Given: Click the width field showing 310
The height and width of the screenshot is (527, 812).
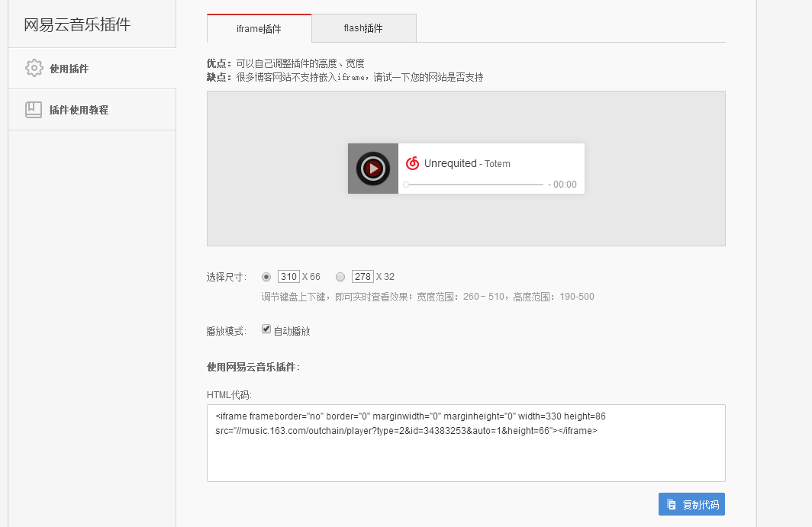Looking at the screenshot, I should pos(288,276).
